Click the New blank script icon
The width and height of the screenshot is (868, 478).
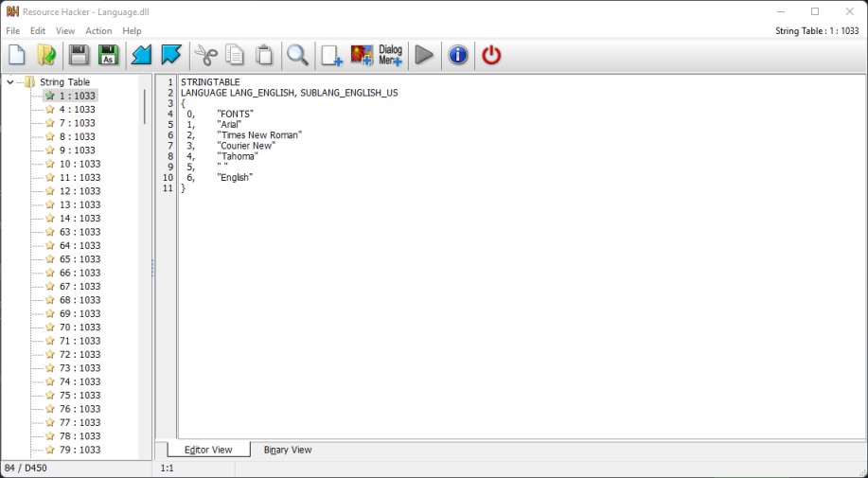coord(17,55)
